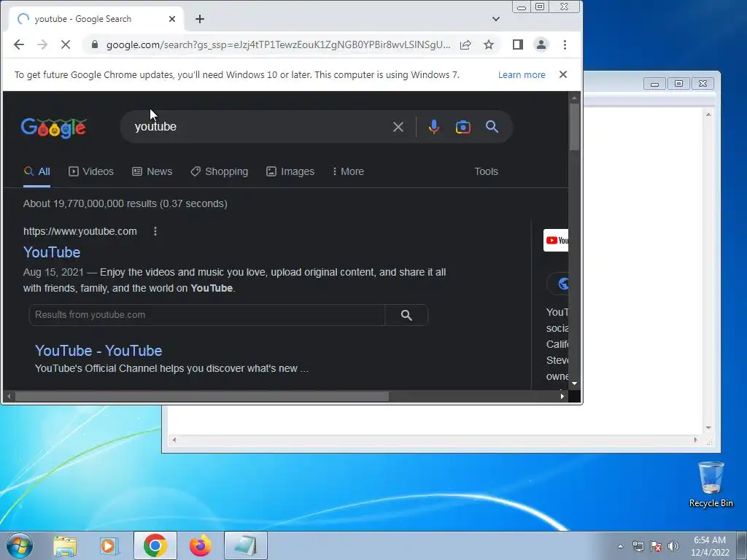Minimize the background window

[x=654, y=84]
